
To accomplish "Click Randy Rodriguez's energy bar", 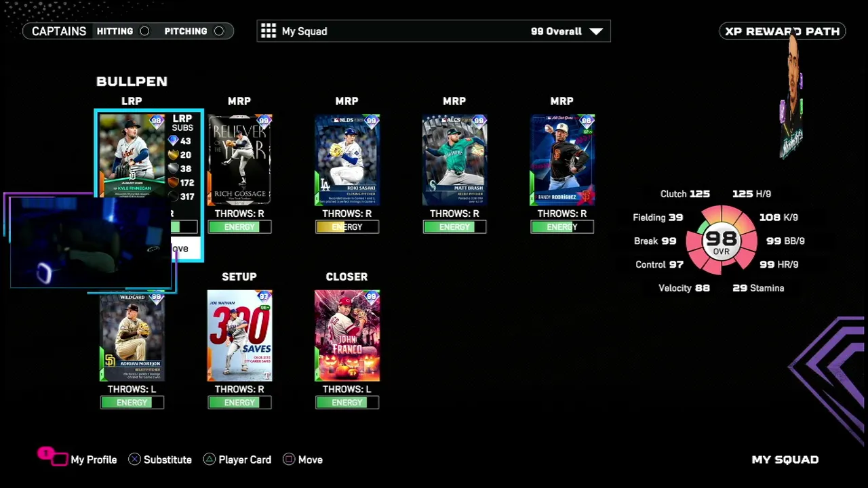I will click(x=562, y=227).
